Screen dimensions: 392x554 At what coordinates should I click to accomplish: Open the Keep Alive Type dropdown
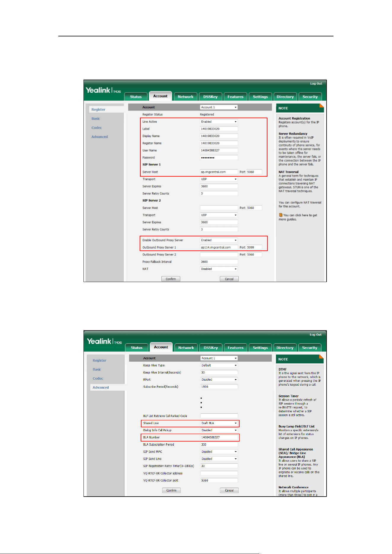(219, 365)
